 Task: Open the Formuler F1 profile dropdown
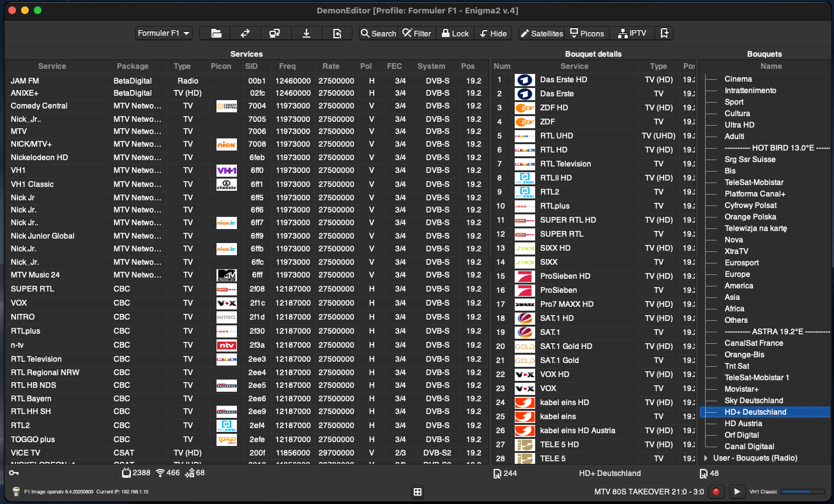coord(164,33)
